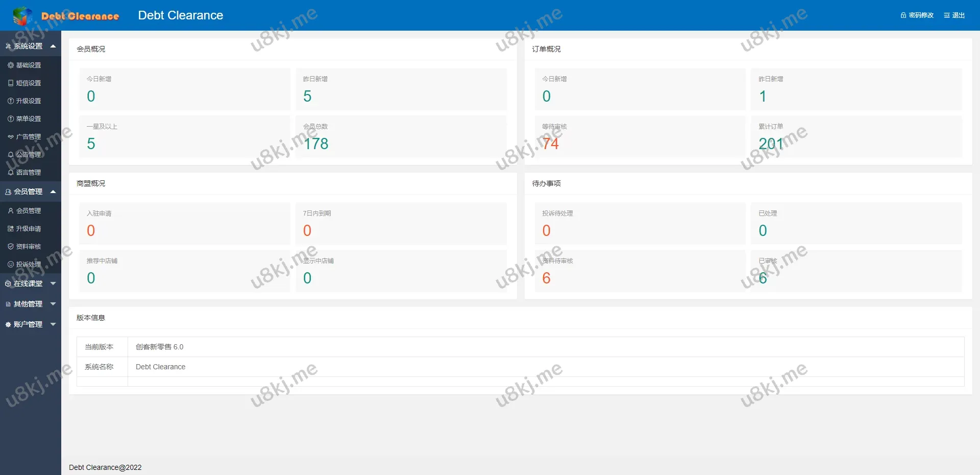Expand the 在线课堂 dropdown arrow
Image resolution: width=980 pixels, height=475 pixels.
point(53,283)
